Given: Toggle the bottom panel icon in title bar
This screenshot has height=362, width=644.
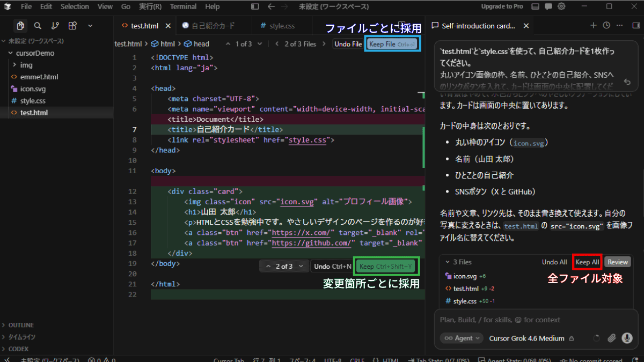Looking at the screenshot, I should [535, 6].
